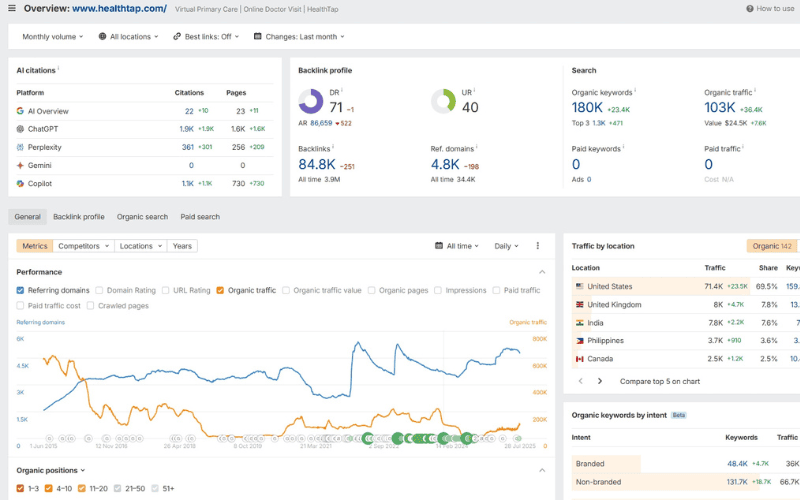Check the Organic pages metric
This screenshot has width=800, height=500.
(x=373, y=291)
